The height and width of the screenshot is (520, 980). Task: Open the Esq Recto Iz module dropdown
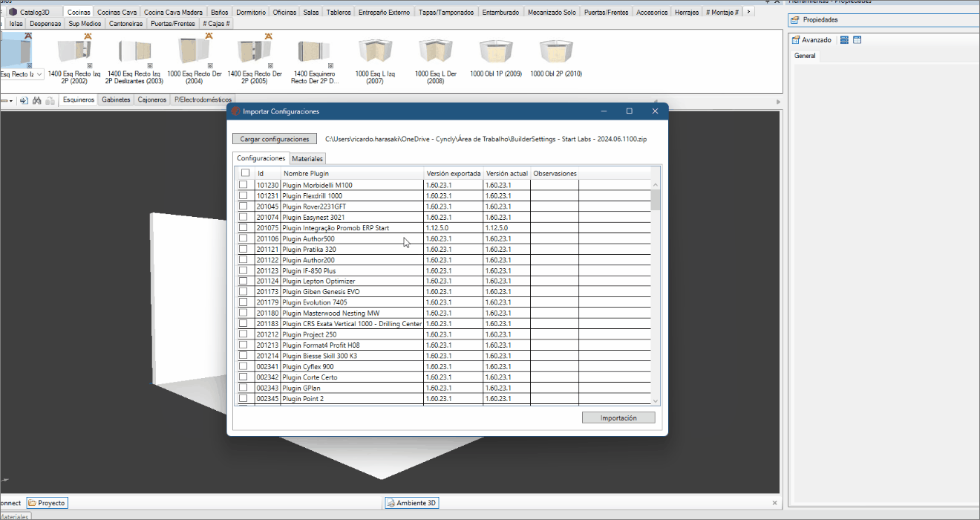39,74
